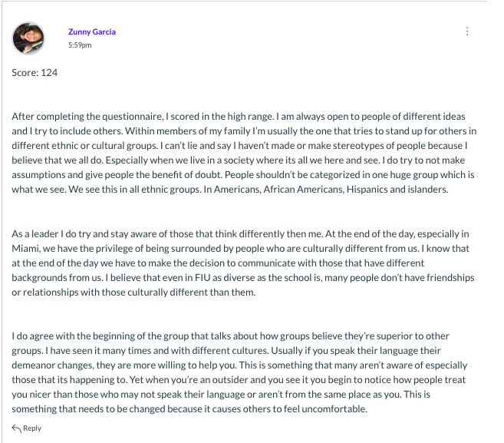Click the paragraph starting "I do agree with"
Viewport: 504px width, 443px height.
coord(239,372)
